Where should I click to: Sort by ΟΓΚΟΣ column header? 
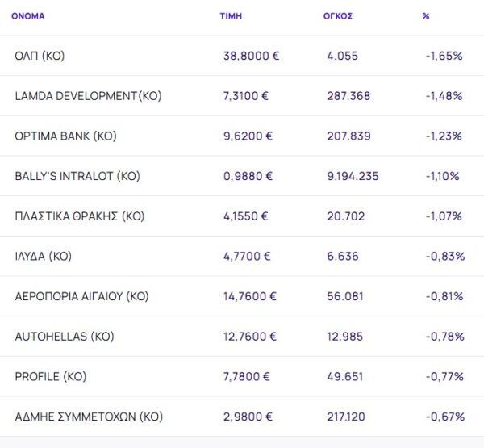(x=337, y=16)
